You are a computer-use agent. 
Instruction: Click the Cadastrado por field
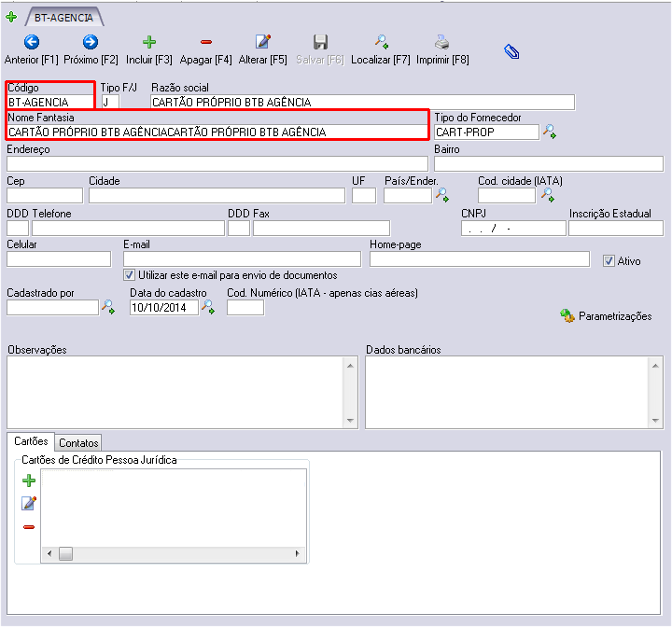point(52,307)
